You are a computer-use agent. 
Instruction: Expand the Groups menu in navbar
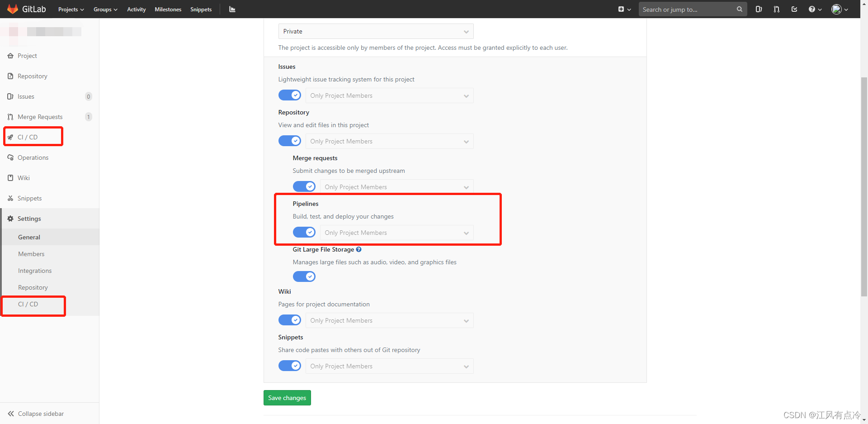pyautogui.click(x=105, y=9)
